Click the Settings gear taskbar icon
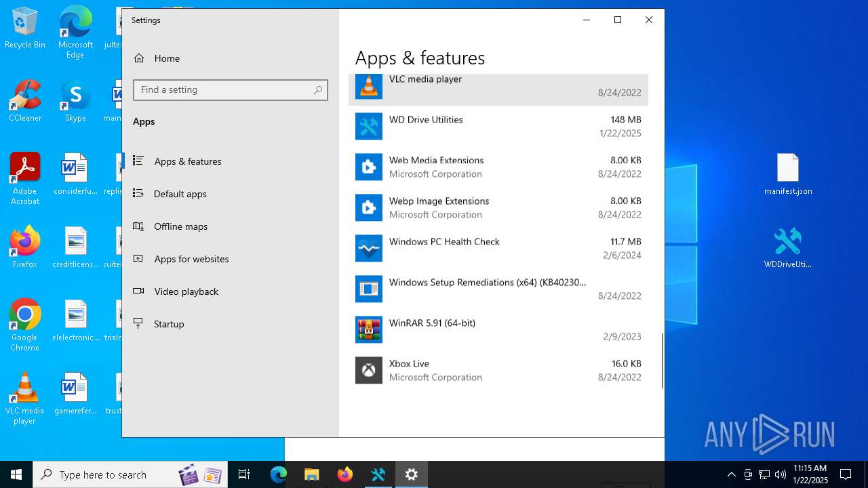 412,474
